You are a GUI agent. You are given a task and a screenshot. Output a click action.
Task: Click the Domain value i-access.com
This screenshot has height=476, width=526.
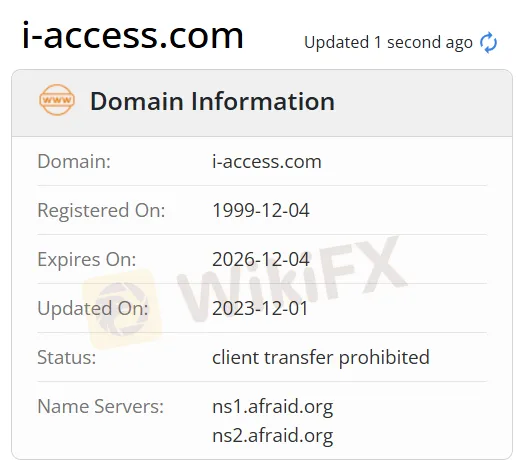[x=267, y=162]
